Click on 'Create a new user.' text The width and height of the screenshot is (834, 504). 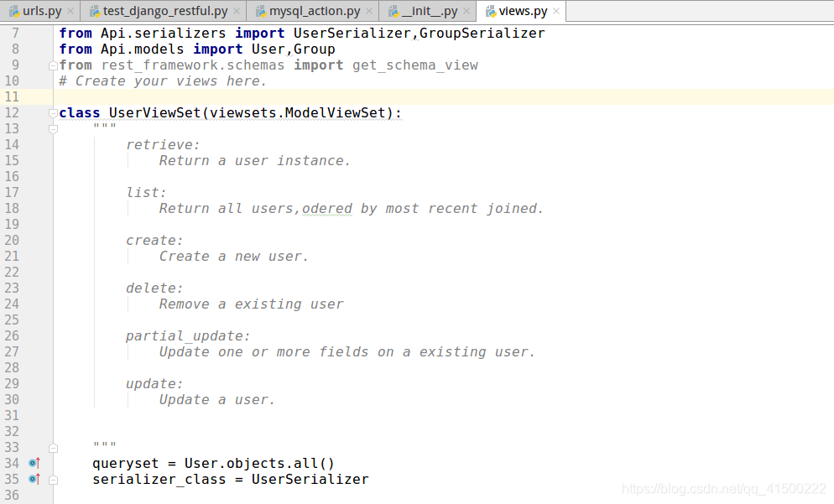tap(233, 257)
